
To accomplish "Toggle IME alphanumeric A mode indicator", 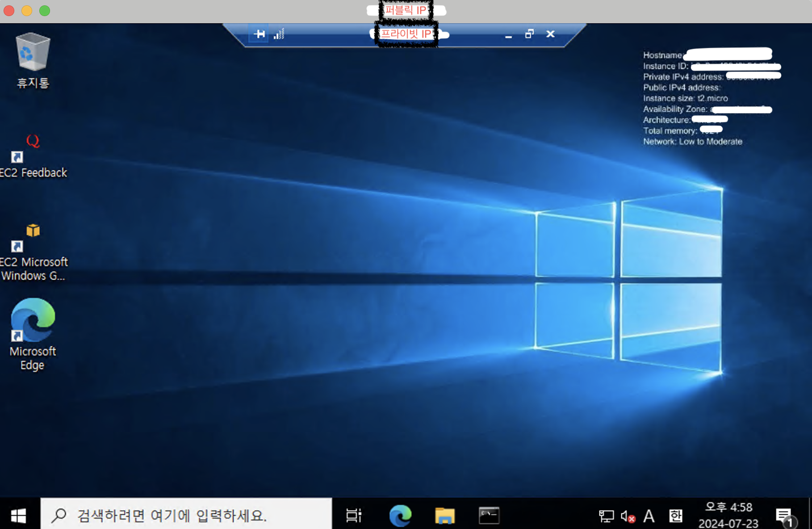I will [x=649, y=516].
